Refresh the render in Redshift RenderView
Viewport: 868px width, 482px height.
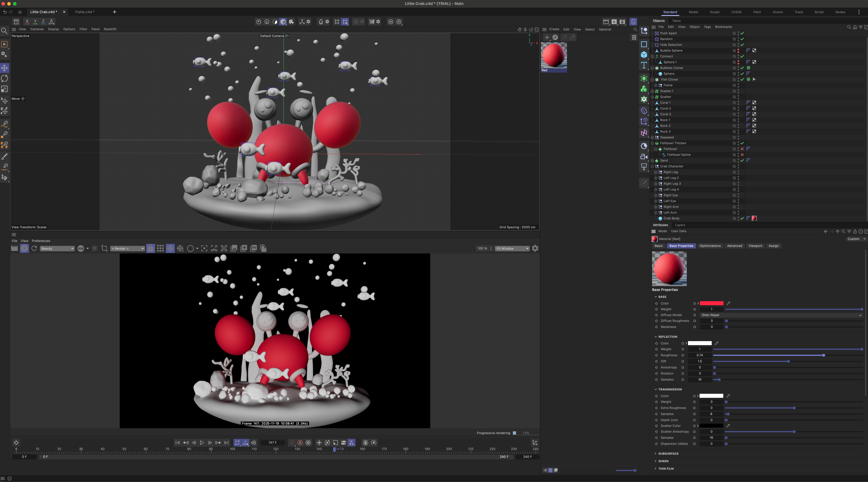(x=34, y=248)
